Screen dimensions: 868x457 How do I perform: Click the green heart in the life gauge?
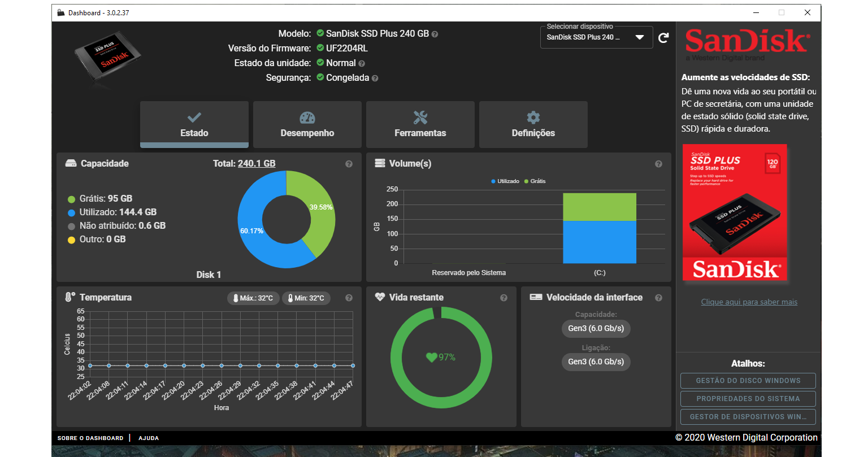[431, 357]
